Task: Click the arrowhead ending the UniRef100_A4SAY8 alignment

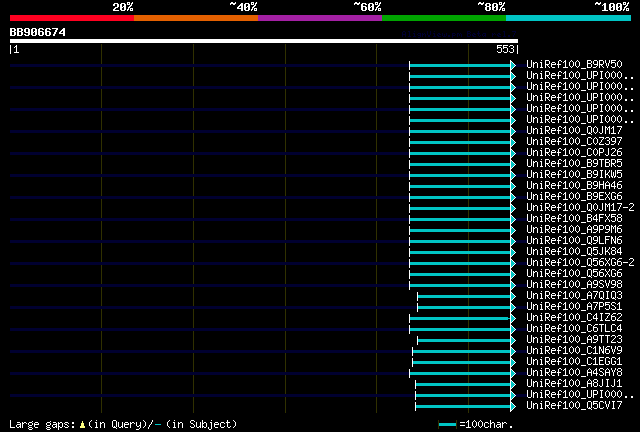Action: (x=513, y=374)
